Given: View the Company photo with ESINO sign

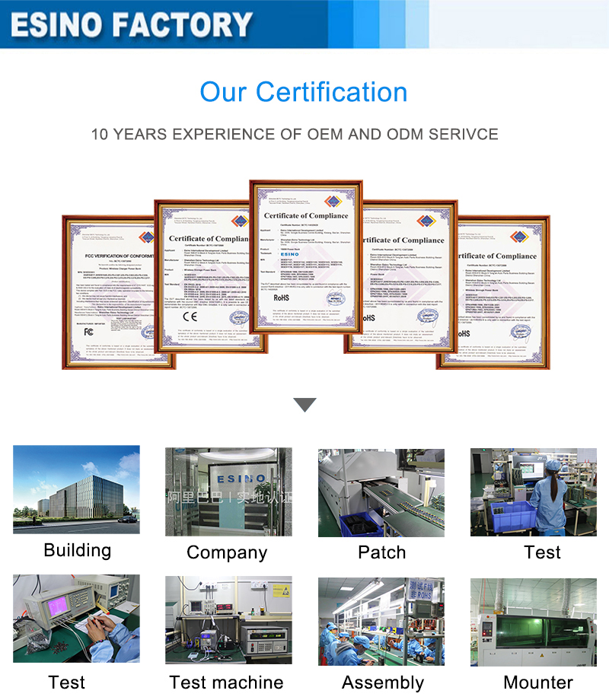Looking at the screenshot, I should coord(228,492).
